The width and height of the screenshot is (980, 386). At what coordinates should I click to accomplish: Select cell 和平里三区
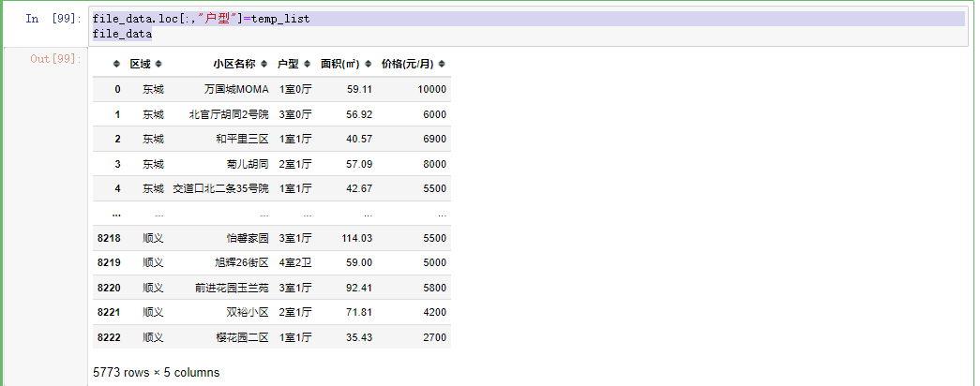(242, 139)
